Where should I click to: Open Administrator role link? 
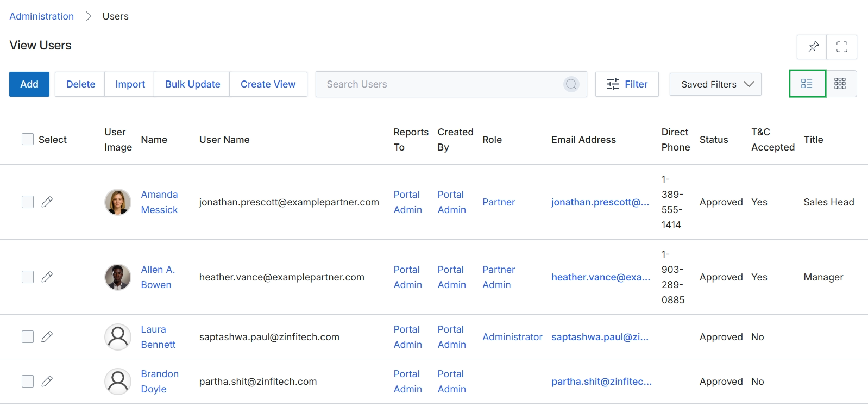coord(512,337)
